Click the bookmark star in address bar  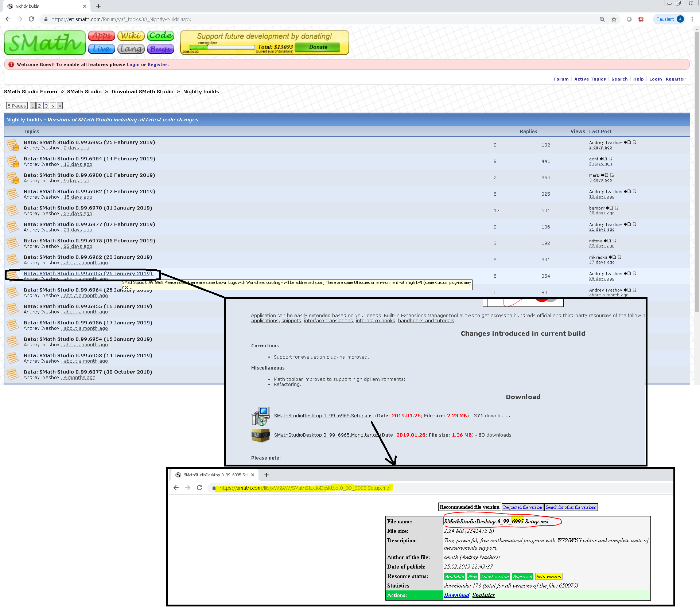point(614,19)
